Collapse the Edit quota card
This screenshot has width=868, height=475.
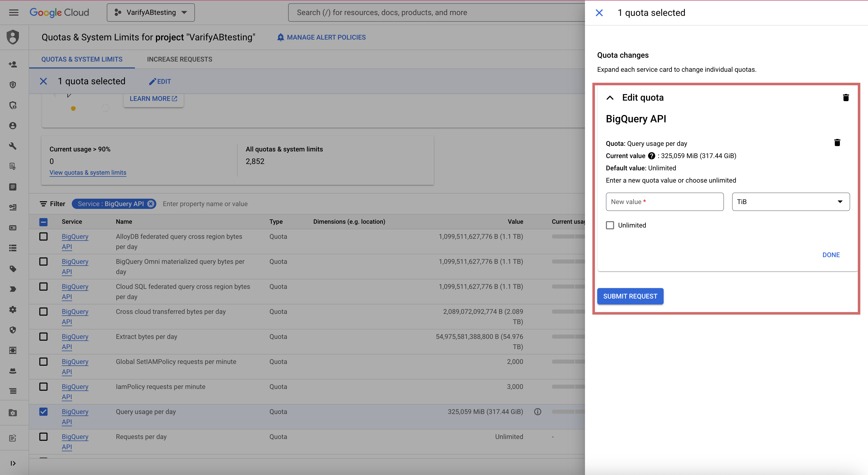610,98
